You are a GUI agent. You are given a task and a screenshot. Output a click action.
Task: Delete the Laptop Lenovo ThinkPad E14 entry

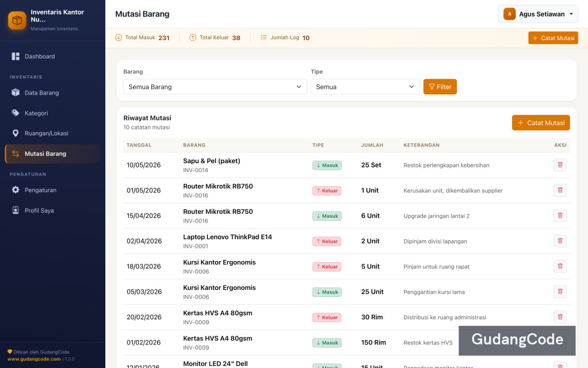(560, 241)
